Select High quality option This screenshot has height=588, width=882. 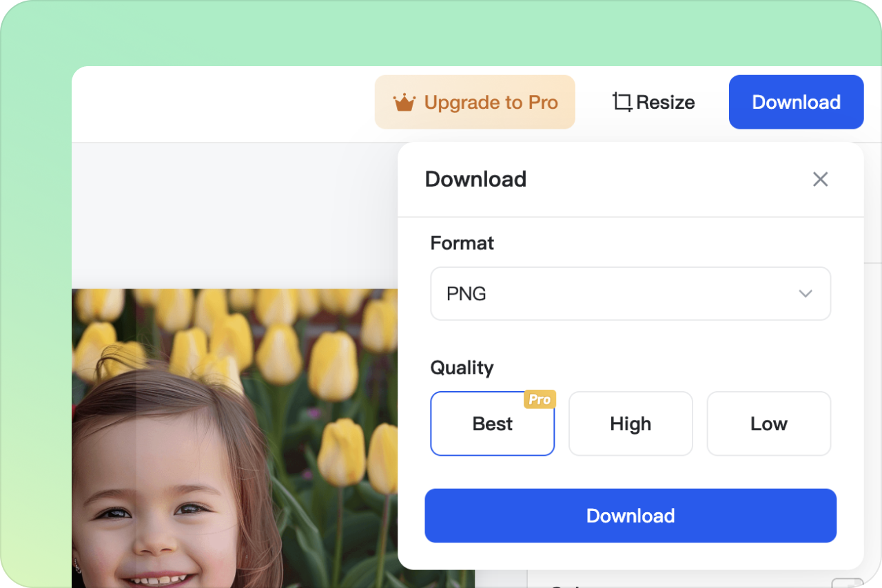[x=630, y=423]
